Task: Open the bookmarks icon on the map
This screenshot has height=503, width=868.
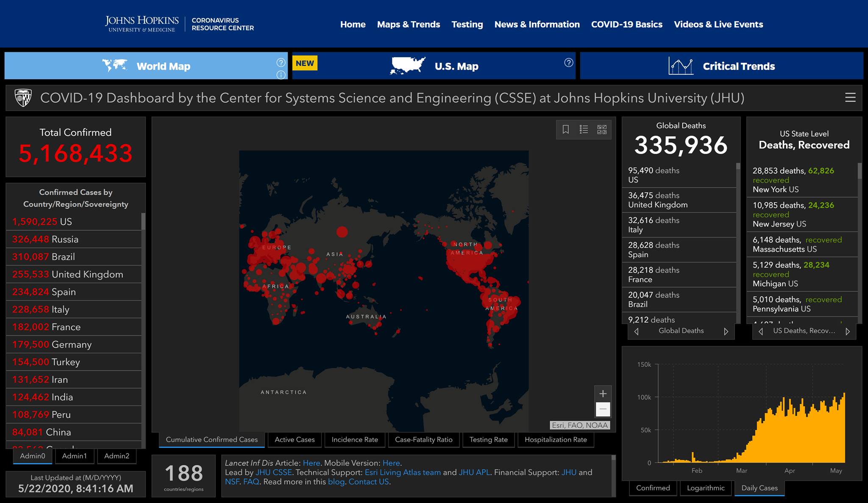Action: tap(565, 129)
